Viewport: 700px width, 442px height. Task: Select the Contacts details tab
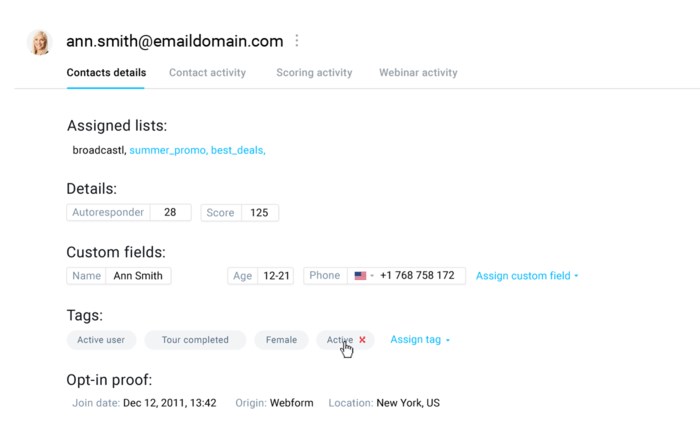coord(106,73)
